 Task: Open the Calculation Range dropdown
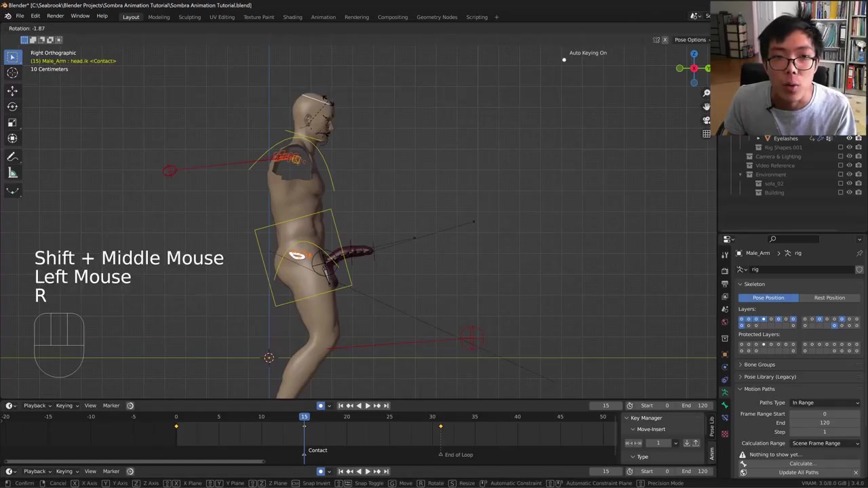[x=825, y=443]
